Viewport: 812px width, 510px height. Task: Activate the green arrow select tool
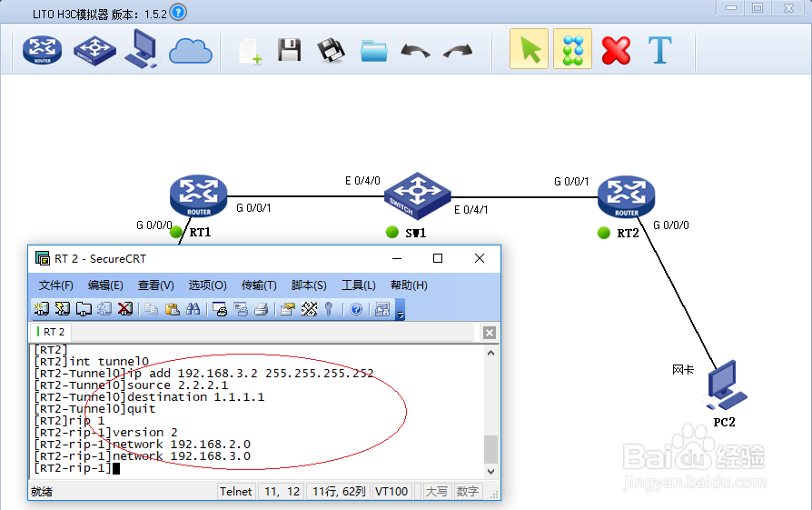529,49
